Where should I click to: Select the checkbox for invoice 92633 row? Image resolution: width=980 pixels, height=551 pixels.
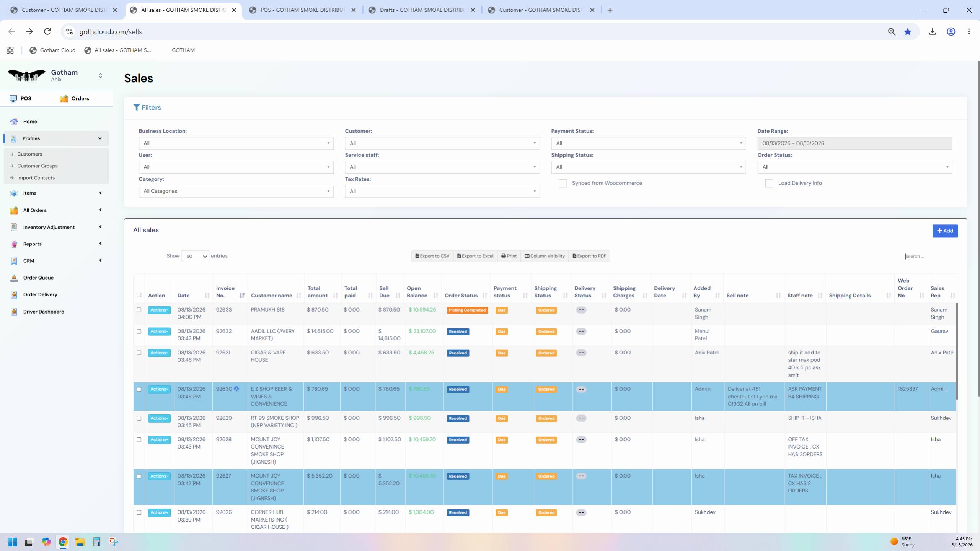click(139, 310)
